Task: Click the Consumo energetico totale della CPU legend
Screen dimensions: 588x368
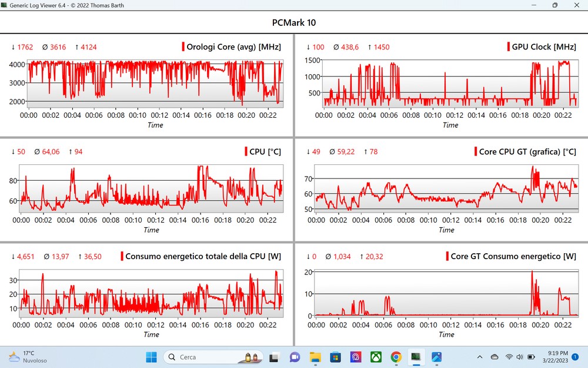Action: tap(201, 257)
